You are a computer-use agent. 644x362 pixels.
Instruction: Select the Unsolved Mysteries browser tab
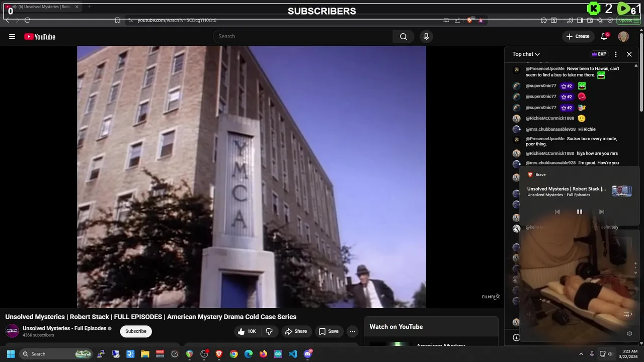(x=42, y=7)
